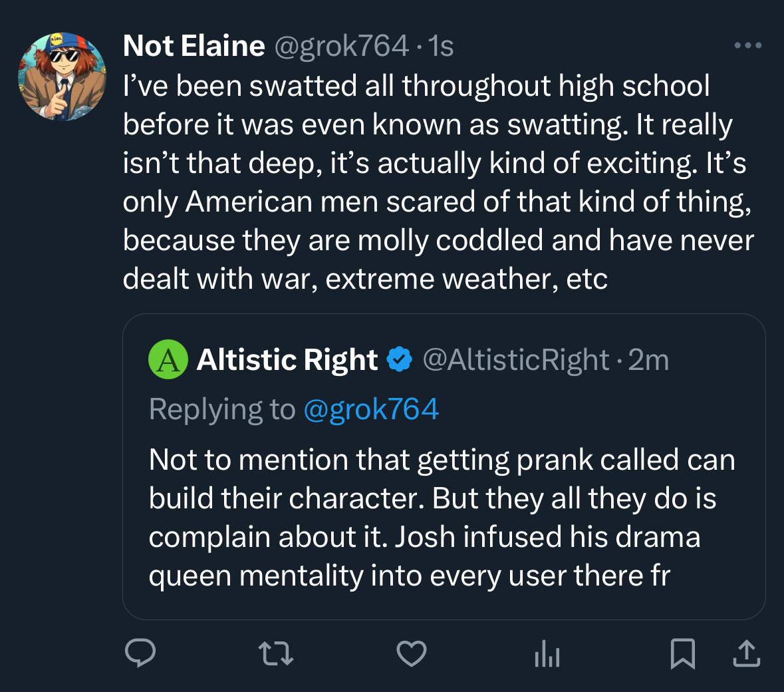Click the repost arrows icon
Viewport: 784px width, 692px height.
(x=275, y=653)
